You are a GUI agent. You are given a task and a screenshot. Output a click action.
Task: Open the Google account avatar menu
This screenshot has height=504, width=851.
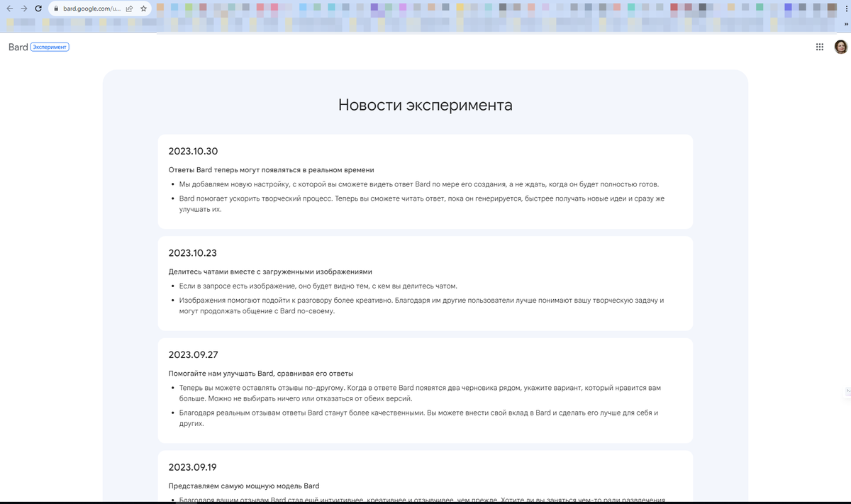point(840,47)
